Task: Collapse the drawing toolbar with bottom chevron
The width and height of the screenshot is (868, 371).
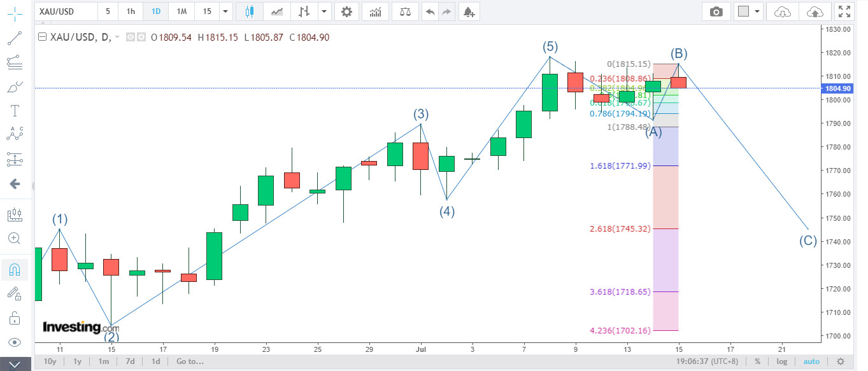Action: point(15,365)
